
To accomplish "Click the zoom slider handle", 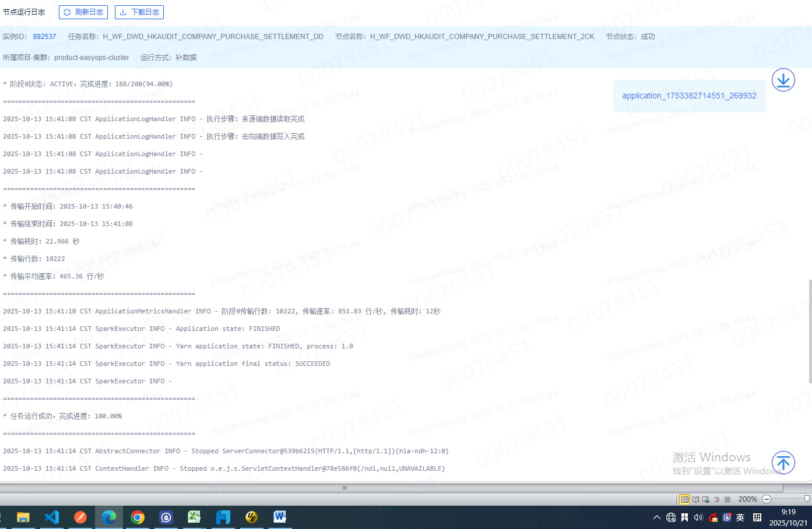I will (806, 499).
